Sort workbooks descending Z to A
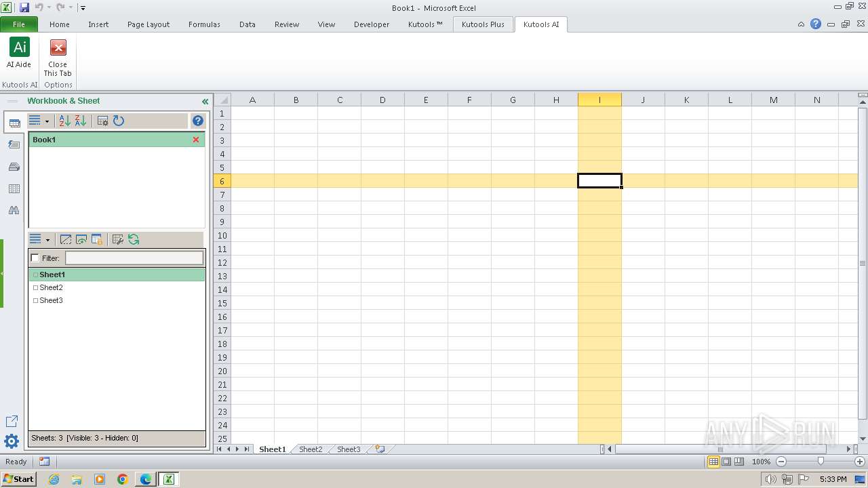This screenshot has width=868, height=488. [81, 121]
